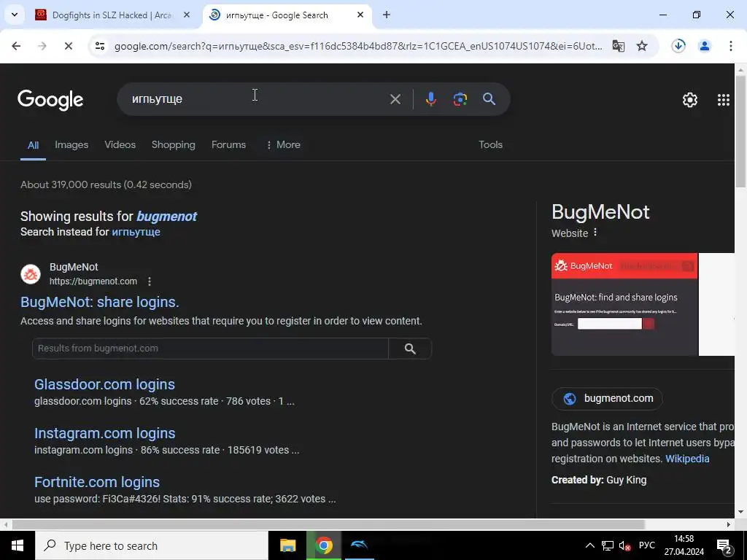Clear the Google search box
The height and width of the screenshot is (560, 747).
pos(395,99)
